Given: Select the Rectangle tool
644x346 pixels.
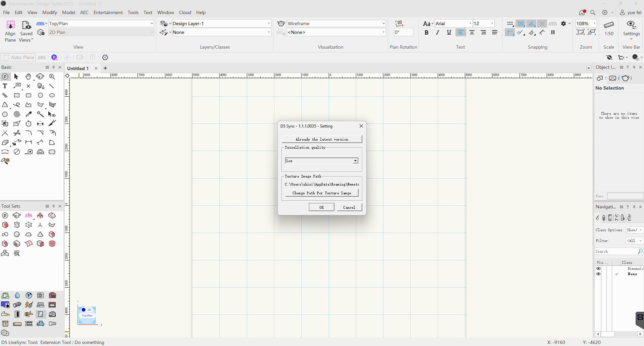Looking at the screenshot, I should [x=17, y=96].
